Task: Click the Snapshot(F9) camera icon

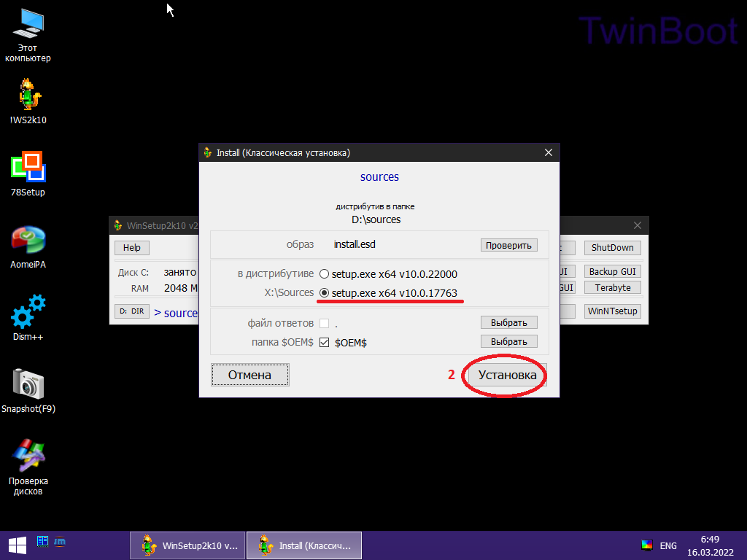Action: (28, 390)
